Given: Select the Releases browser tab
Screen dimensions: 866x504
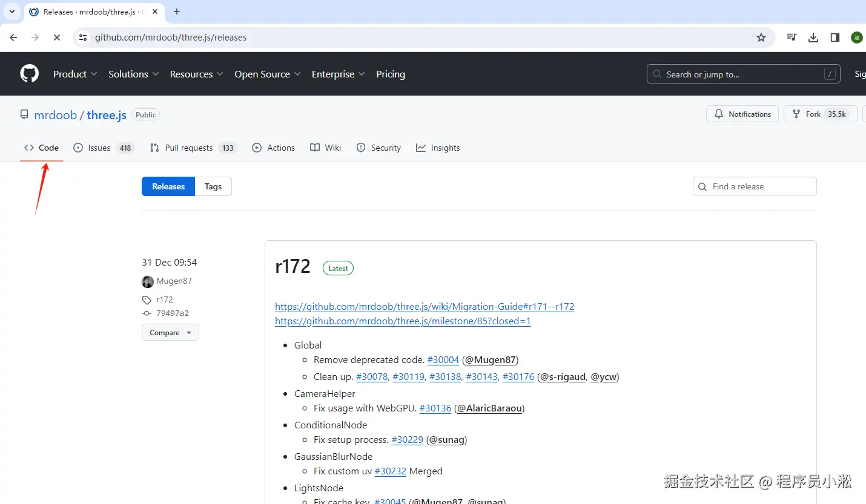Looking at the screenshot, I should (94, 11).
